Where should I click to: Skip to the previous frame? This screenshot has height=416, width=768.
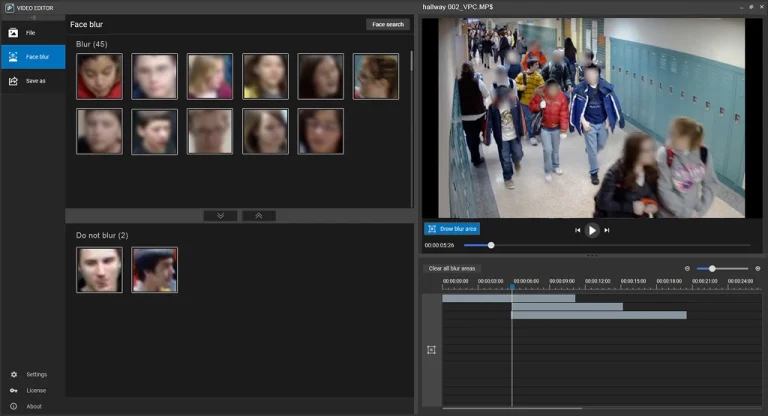click(577, 230)
